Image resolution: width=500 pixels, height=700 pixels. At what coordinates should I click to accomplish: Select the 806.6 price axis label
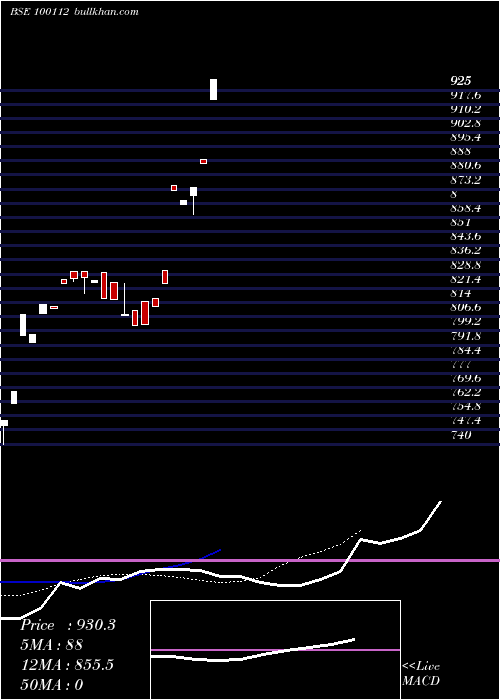pos(466,308)
